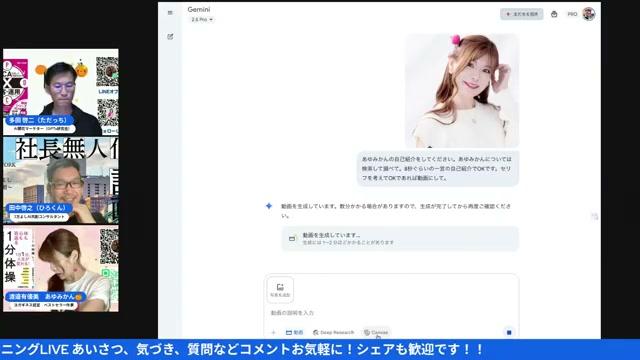Open the Google account avatar menu
This screenshot has width=640, height=360.
coord(589,14)
